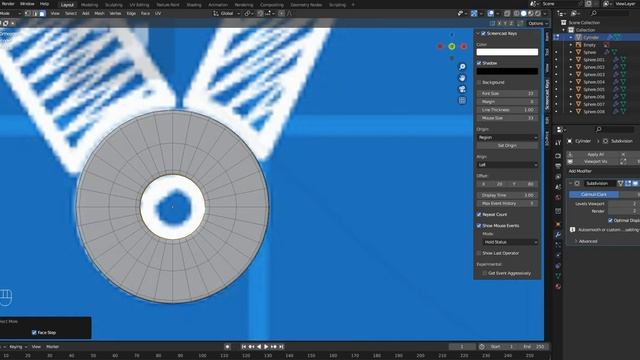The image size is (640, 360).
Task: Click the viewport zoom magnifier icon
Action: click(462, 67)
